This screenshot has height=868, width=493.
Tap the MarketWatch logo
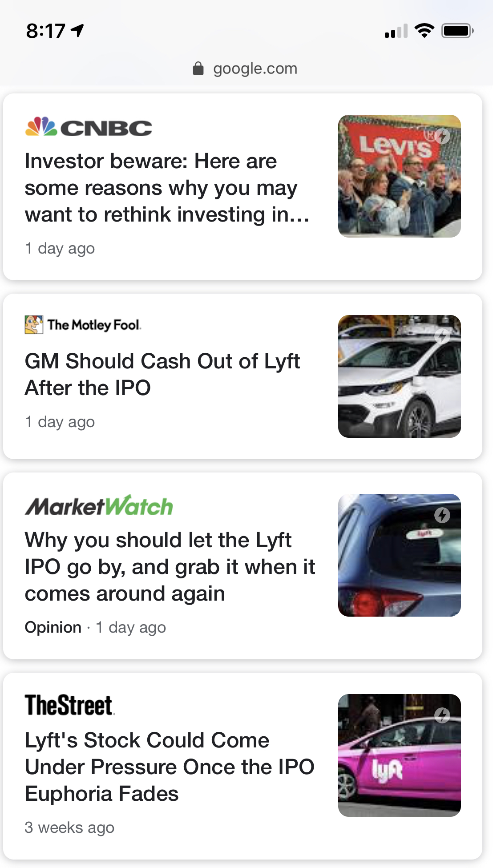coord(99,506)
